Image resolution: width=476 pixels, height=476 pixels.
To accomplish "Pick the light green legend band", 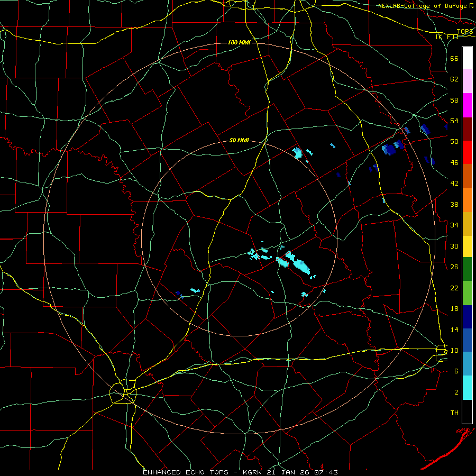I will (x=467, y=293).
